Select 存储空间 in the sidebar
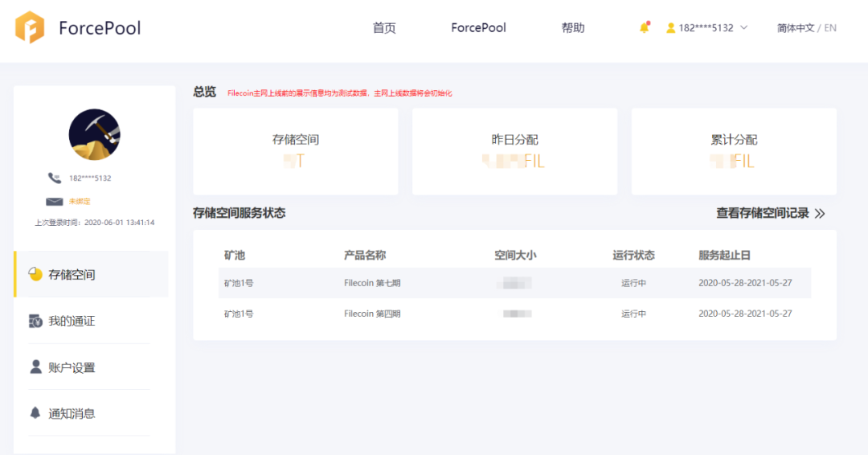The height and width of the screenshot is (455, 868). tap(92, 274)
